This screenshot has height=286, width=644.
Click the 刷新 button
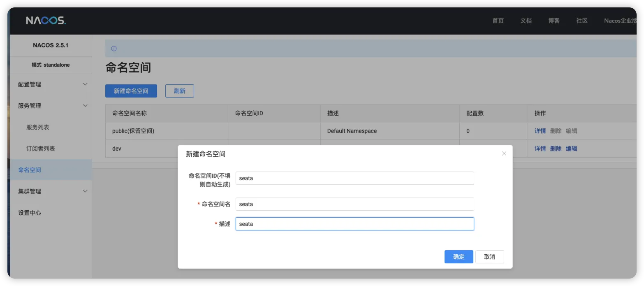point(180,91)
